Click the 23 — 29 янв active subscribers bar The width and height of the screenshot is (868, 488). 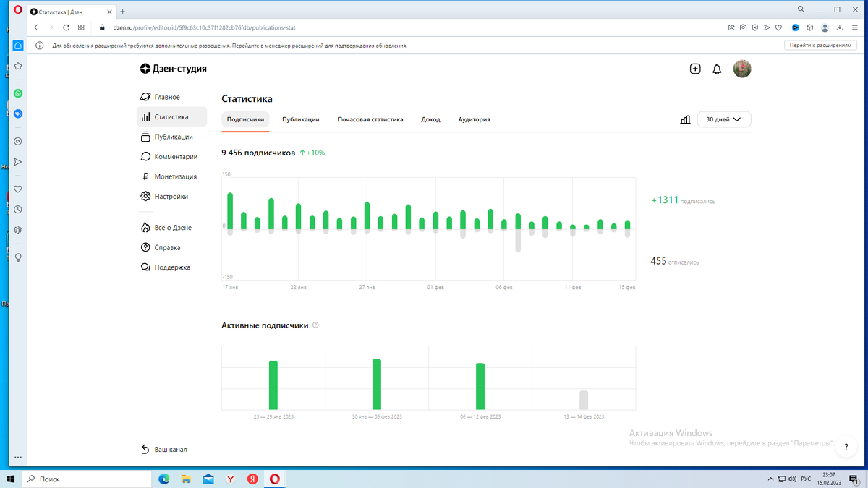tap(273, 385)
